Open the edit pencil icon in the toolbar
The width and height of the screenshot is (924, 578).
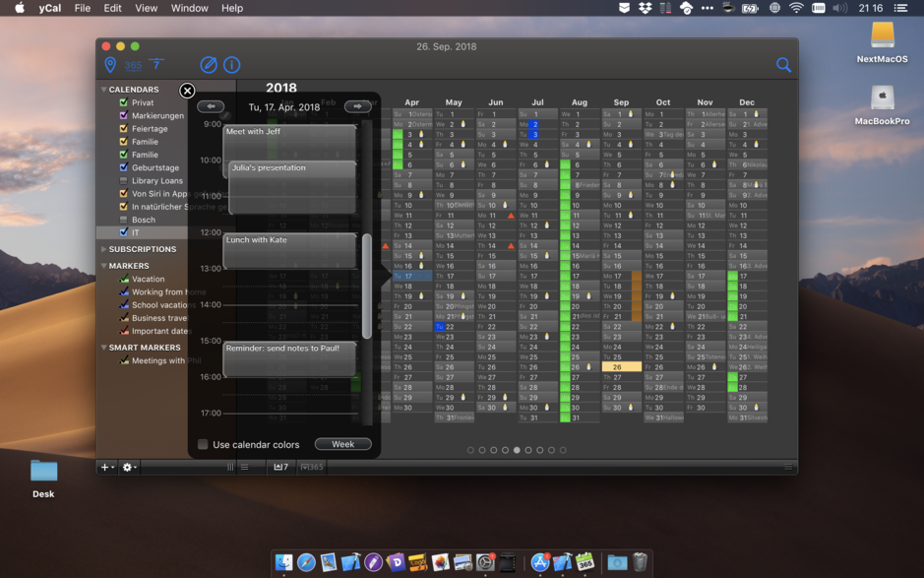click(x=208, y=65)
